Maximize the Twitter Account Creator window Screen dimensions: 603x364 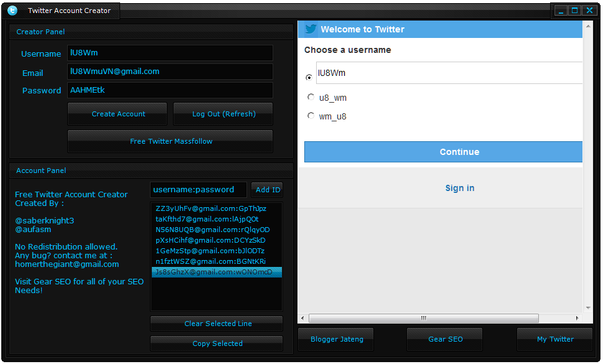574,11
